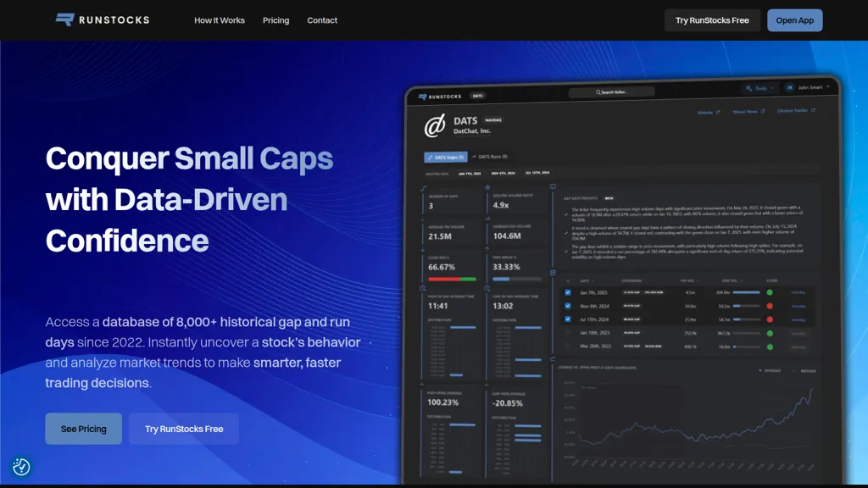Uncheck the Jan 7th, 2025 row checkbox
Viewport: 868px width, 488px height.
click(x=568, y=292)
